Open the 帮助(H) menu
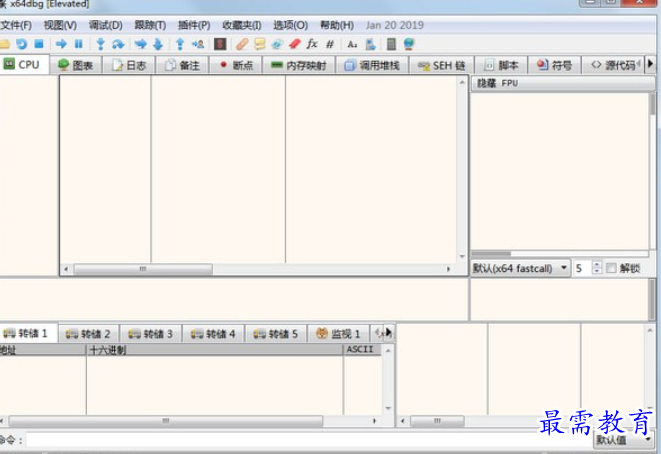 (x=337, y=25)
